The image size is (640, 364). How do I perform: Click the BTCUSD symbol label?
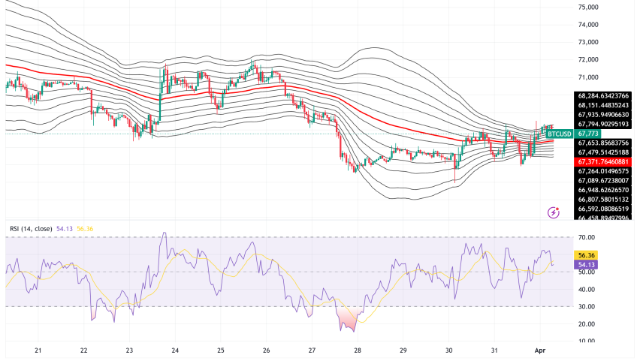pyautogui.click(x=561, y=133)
